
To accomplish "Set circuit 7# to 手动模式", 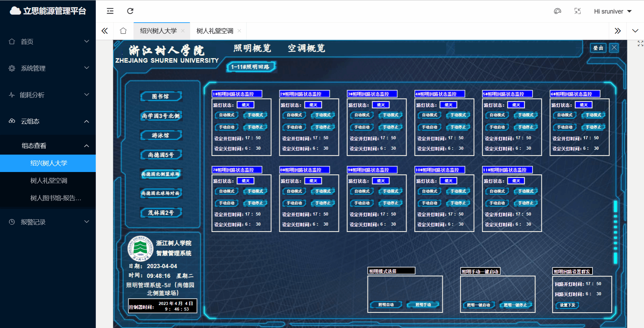I will pyautogui.click(x=255, y=191).
